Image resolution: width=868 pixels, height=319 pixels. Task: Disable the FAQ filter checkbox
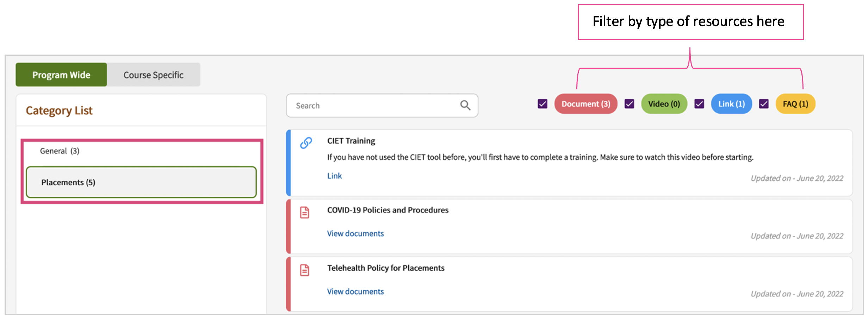pos(764,104)
